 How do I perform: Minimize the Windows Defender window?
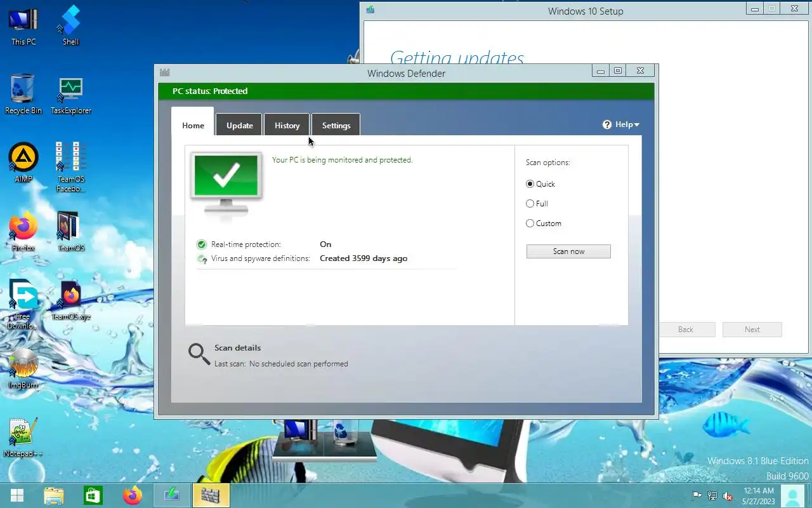(x=601, y=71)
